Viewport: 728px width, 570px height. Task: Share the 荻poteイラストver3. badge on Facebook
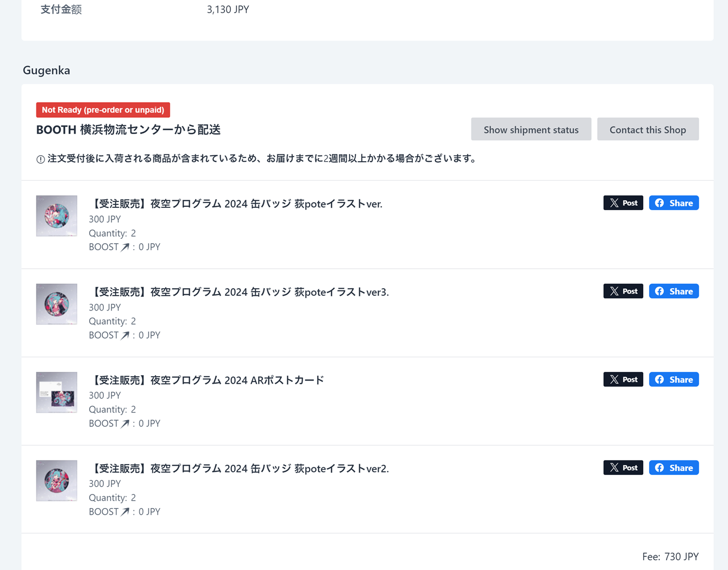(x=673, y=292)
